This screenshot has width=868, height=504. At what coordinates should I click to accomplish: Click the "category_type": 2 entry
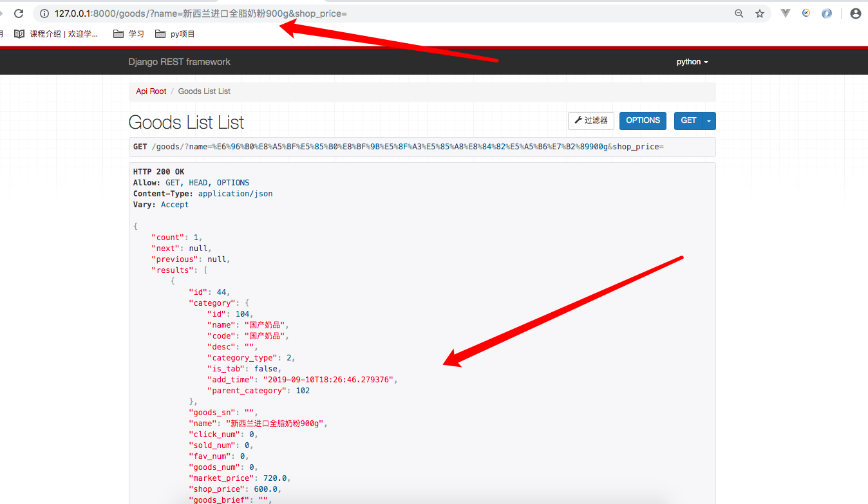251,358
